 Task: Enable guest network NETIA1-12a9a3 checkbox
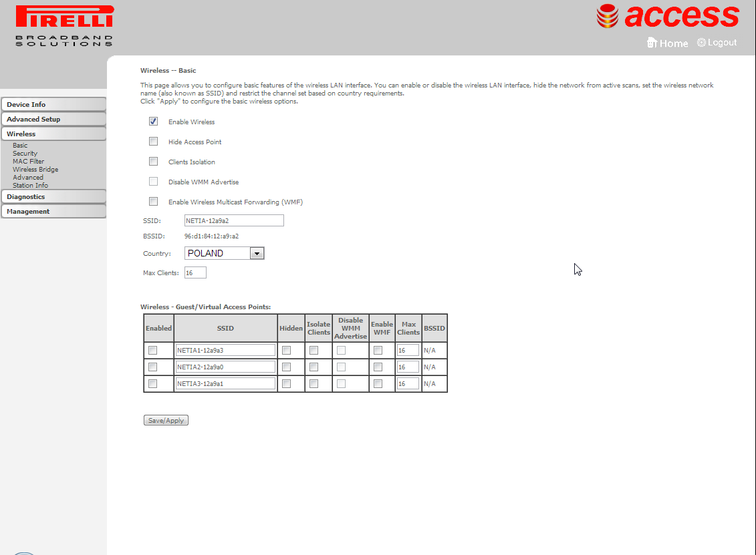[153, 350]
